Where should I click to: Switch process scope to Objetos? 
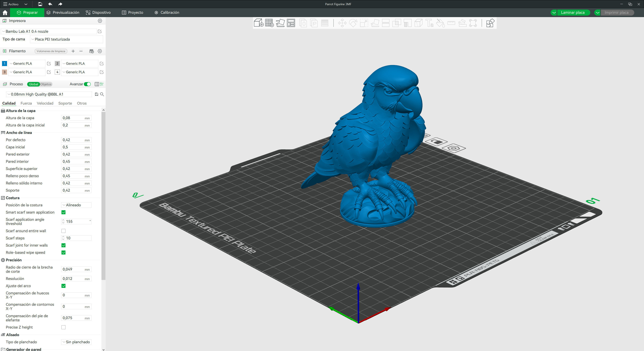46,84
